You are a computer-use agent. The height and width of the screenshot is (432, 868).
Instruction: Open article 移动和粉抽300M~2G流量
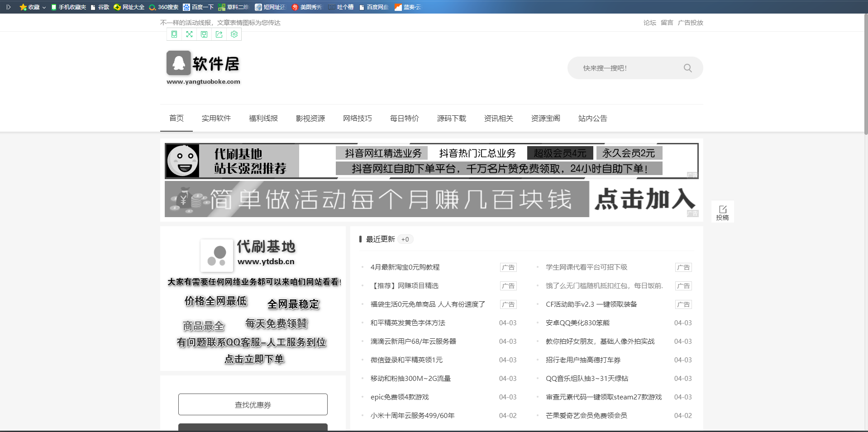pos(410,379)
